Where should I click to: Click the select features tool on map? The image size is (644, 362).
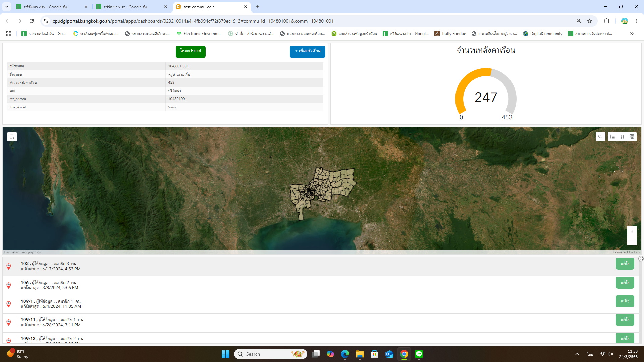(12, 137)
